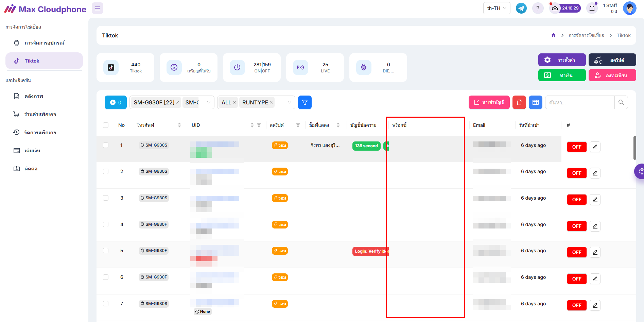This screenshot has width=644, height=322.
Task: Apply filters with the blue funnel button
Action: click(305, 102)
